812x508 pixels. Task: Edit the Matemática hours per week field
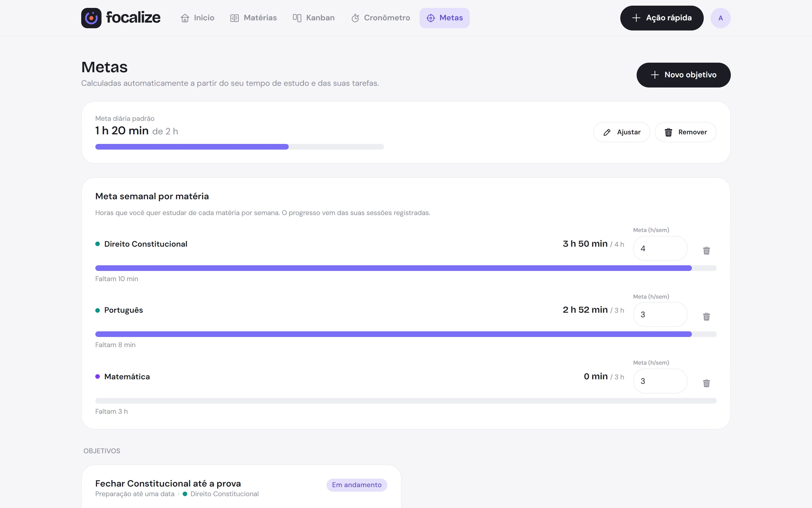pyautogui.click(x=660, y=381)
